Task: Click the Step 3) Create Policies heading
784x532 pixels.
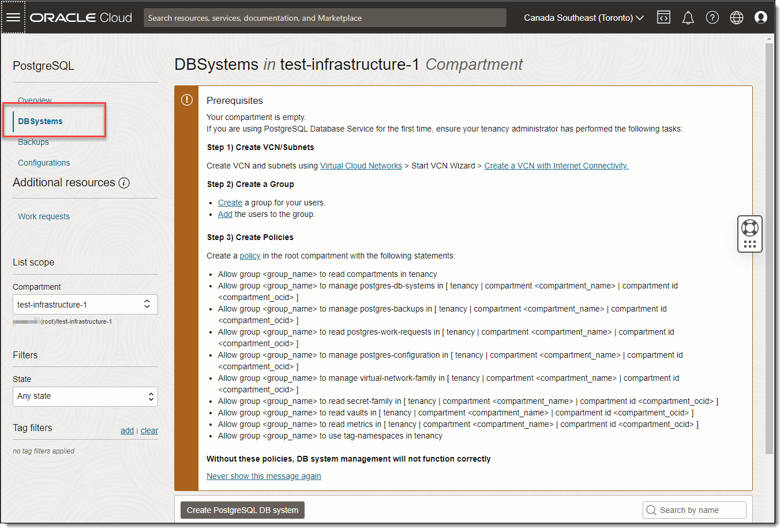Action: [x=250, y=237]
